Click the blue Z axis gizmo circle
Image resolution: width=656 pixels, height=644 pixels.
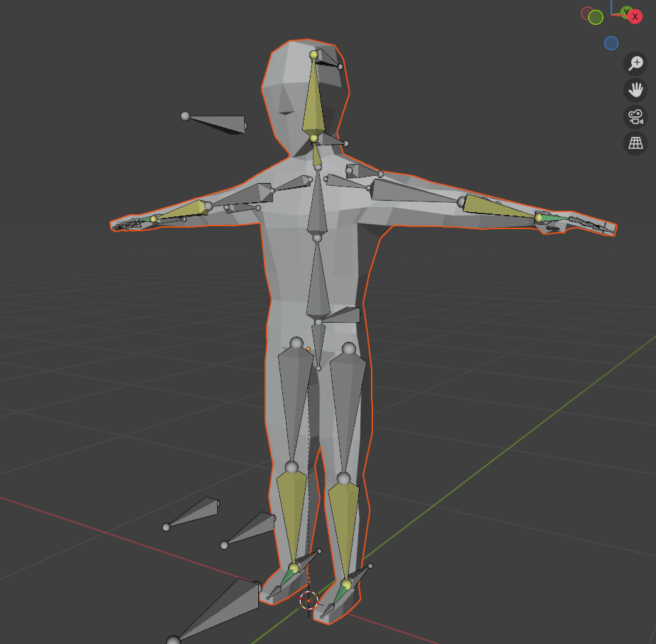click(611, 43)
